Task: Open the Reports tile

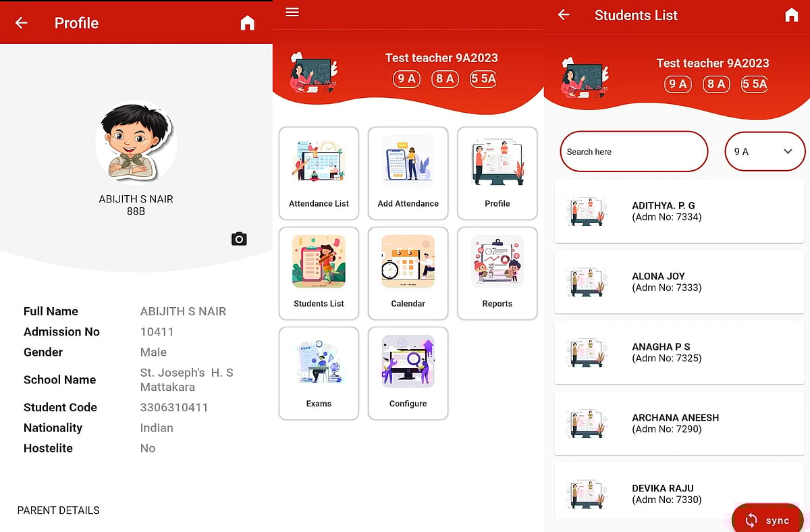Action: (x=497, y=273)
